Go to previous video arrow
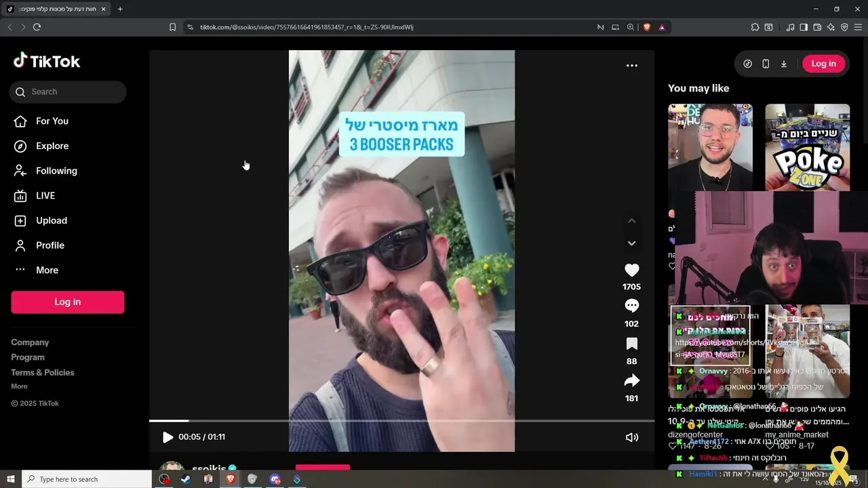Image resolution: width=868 pixels, height=488 pixels. point(631,221)
